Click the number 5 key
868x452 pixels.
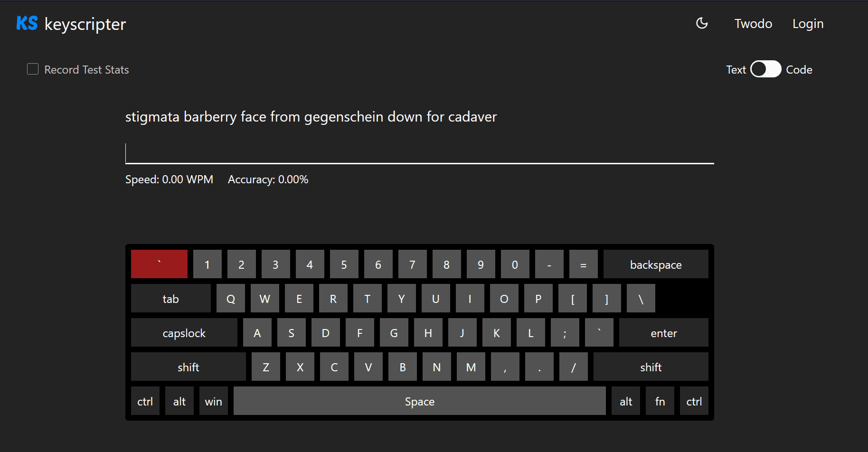pyautogui.click(x=344, y=264)
